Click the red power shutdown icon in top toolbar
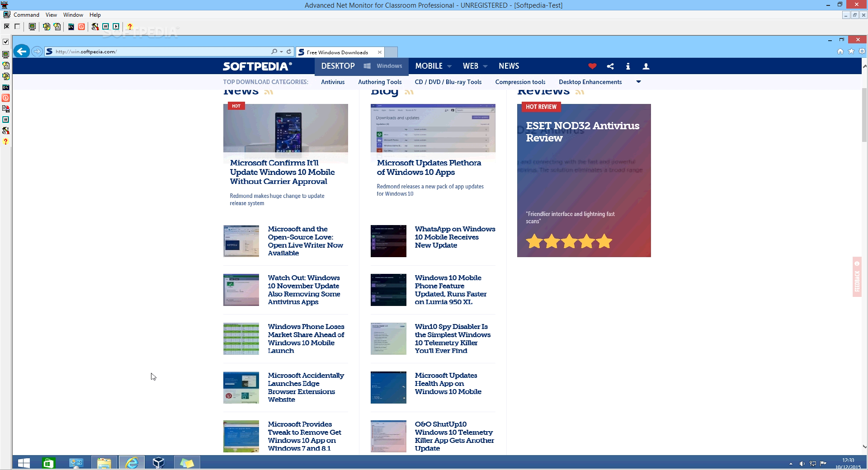The width and height of the screenshot is (868, 470). tap(81, 27)
